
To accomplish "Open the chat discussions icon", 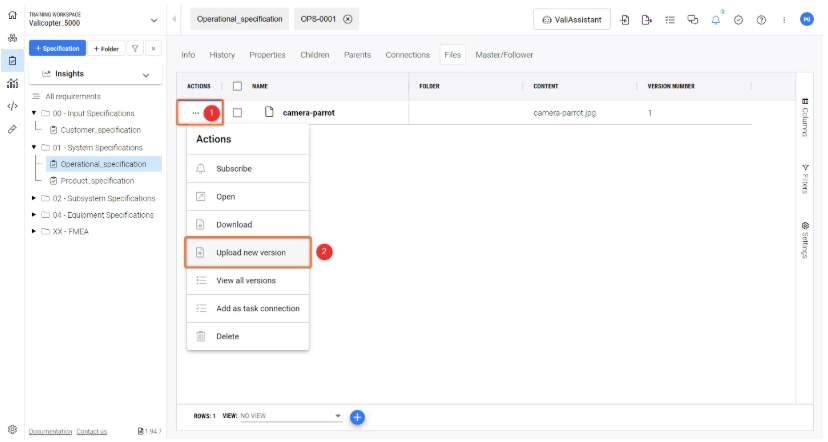I will (x=692, y=20).
